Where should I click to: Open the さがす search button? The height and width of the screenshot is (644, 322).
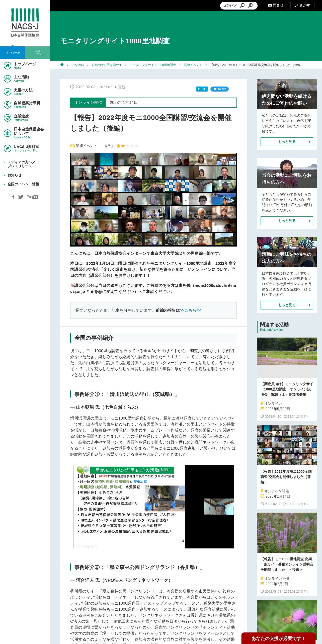(302, 5)
